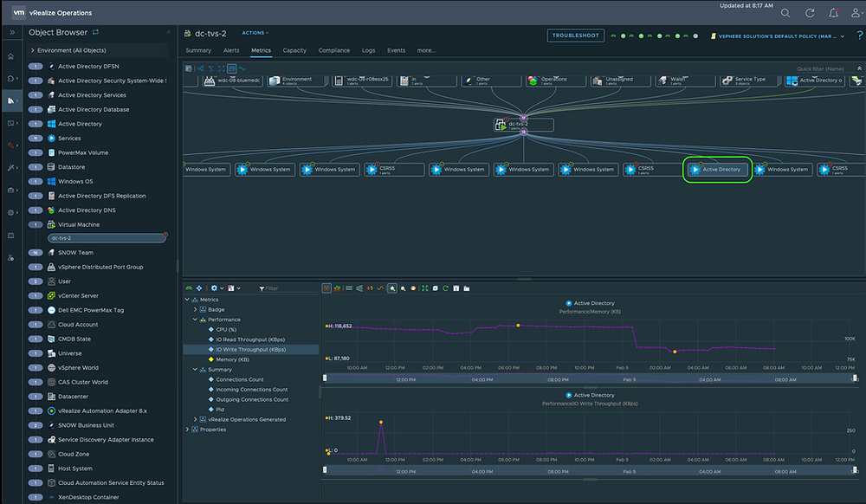Select the Active Directory node in topology
The image size is (866, 504).
717,170
